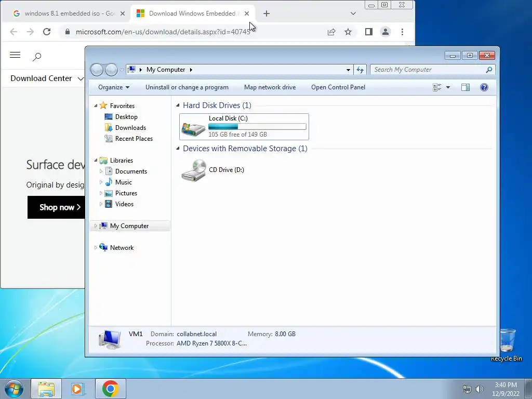Viewport: 532px width, 399px height.
Task: Open Explorer Help button
Action: (x=484, y=87)
